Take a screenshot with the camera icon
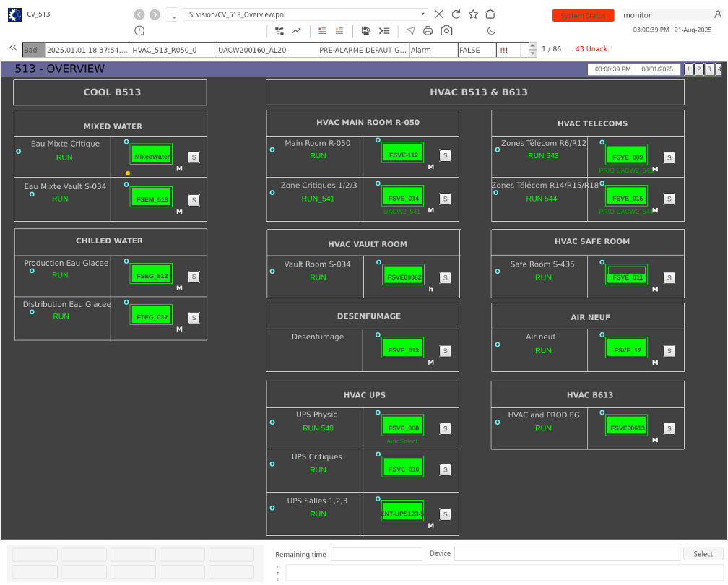Viewport: 728px width, 585px height. [x=446, y=31]
